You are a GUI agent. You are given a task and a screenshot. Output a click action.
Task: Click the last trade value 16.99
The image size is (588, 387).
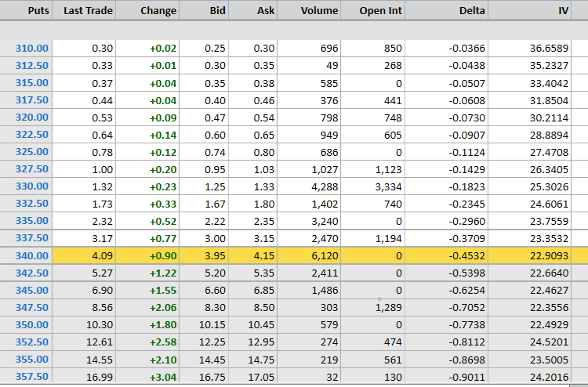tap(100, 377)
